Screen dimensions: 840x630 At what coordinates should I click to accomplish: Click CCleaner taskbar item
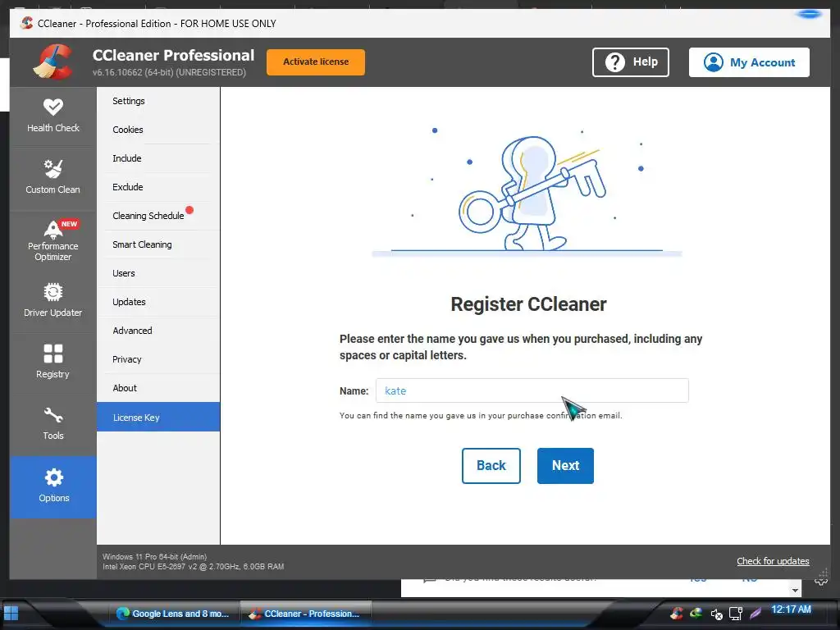click(305, 614)
